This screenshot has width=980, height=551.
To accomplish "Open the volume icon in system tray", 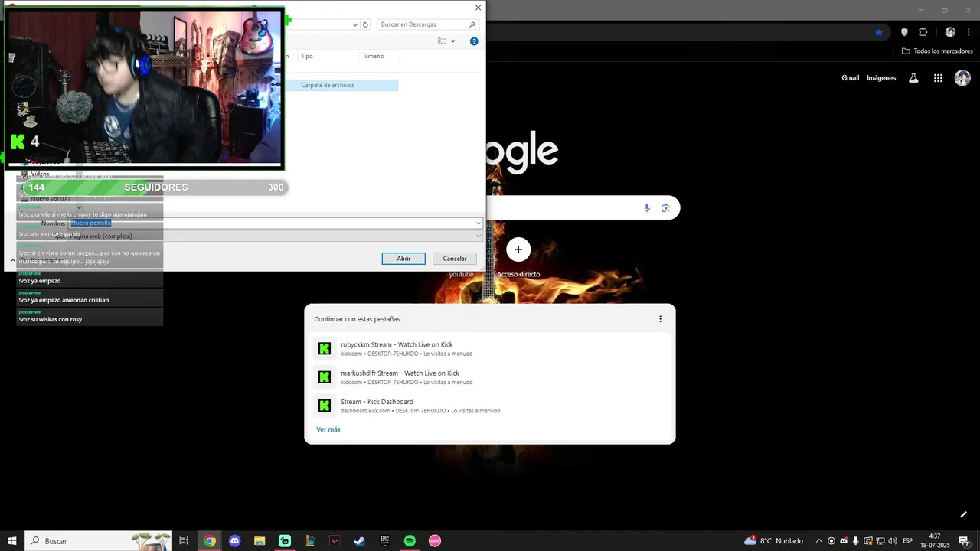I will (x=893, y=541).
